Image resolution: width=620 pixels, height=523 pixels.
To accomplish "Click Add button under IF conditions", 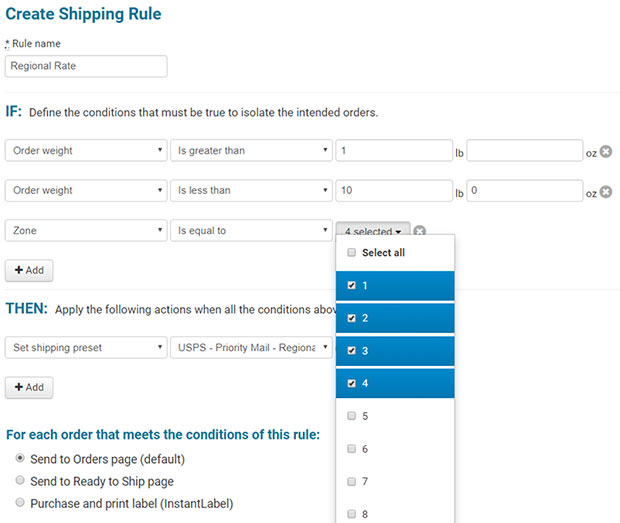I will point(29,270).
